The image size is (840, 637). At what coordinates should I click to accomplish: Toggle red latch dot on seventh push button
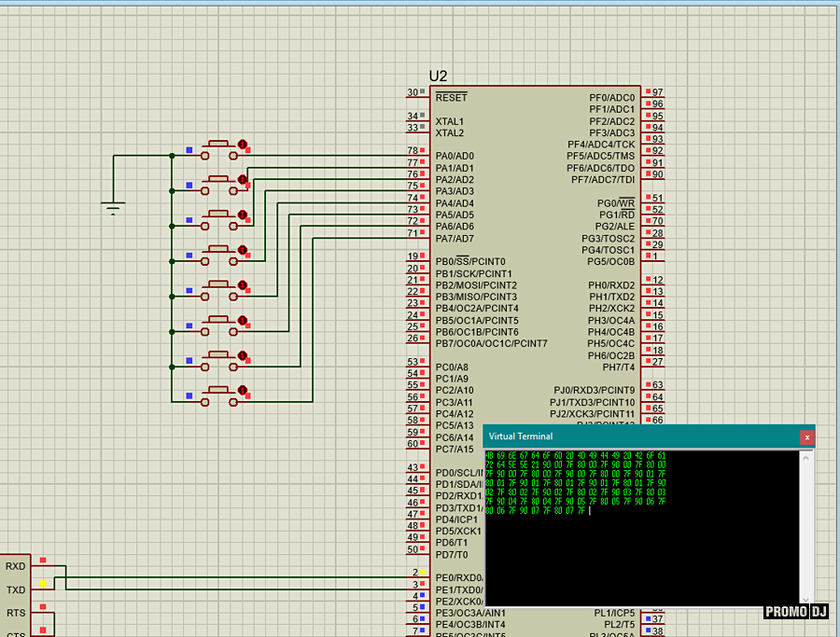(x=243, y=355)
